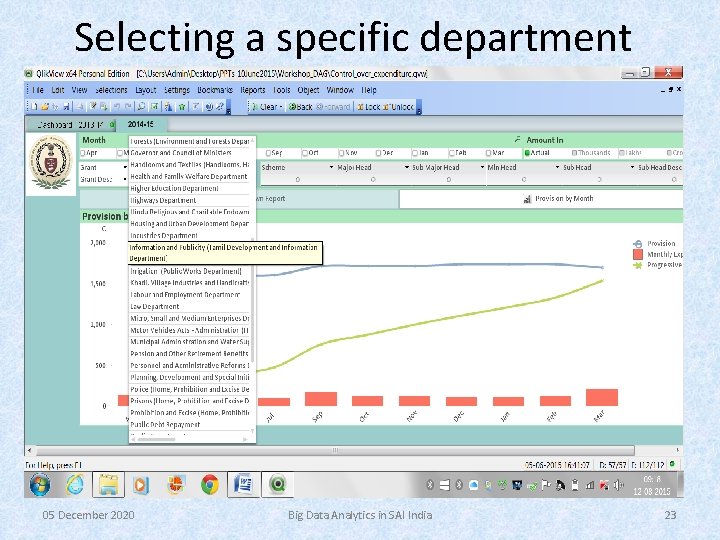This screenshot has width=720, height=540.
Task: Click the New document toolbar icon
Action: tap(34, 107)
